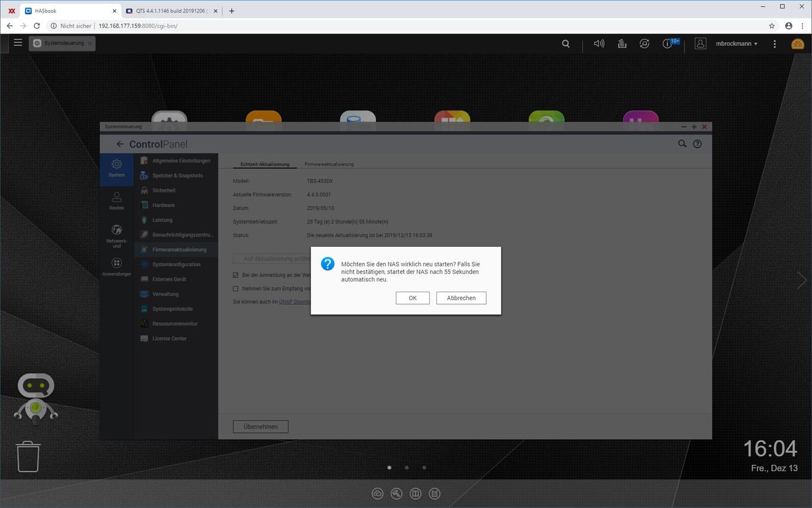Bookmark page with star icon
This screenshot has width=812, height=508.
point(772,26)
